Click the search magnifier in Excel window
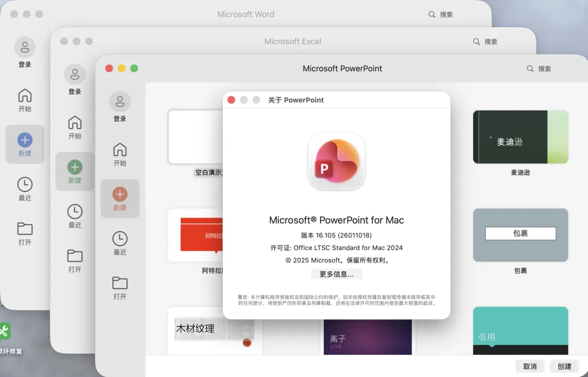Image resolution: width=588 pixels, height=377 pixels. (476, 41)
